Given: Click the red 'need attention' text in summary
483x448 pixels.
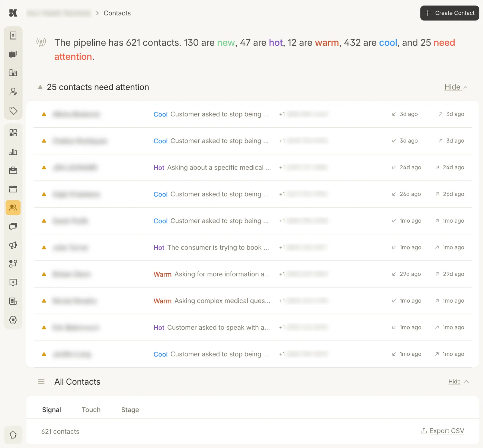Looking at the screenshot, I should point(254,49).
